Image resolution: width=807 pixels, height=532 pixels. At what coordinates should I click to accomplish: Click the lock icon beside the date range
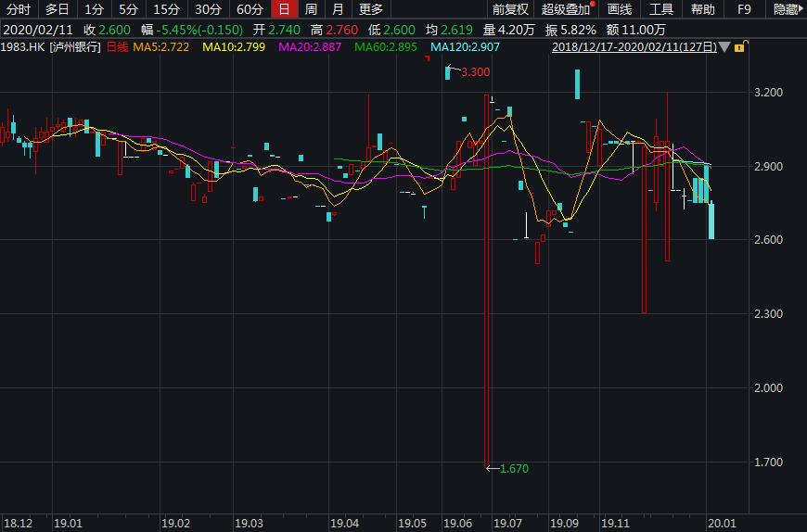(738, 46)
